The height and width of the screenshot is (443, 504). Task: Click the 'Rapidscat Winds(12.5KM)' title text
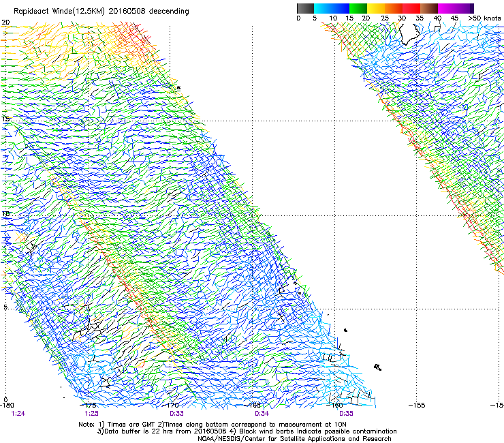tap(59, 12)
